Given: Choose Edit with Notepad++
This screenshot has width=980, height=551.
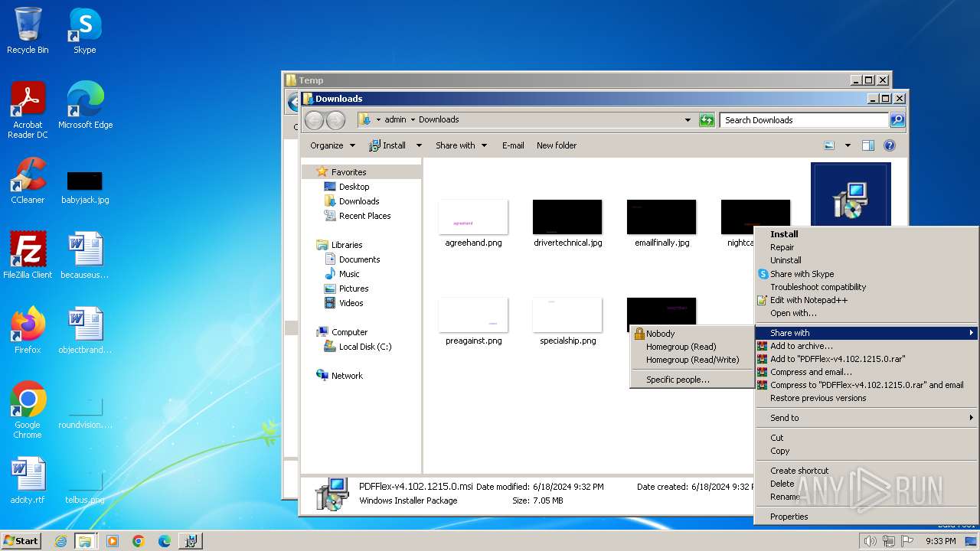Looking at the screenshot, I should [808, 300].
